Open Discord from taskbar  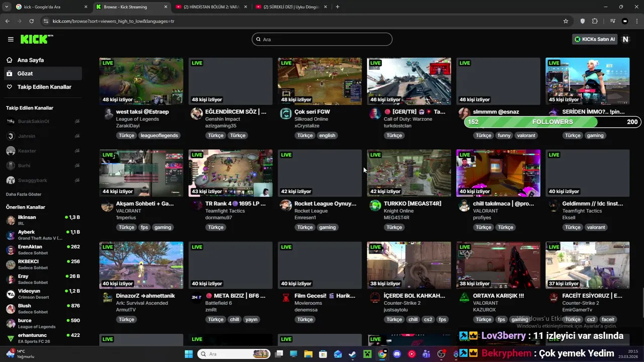point(397,354)
